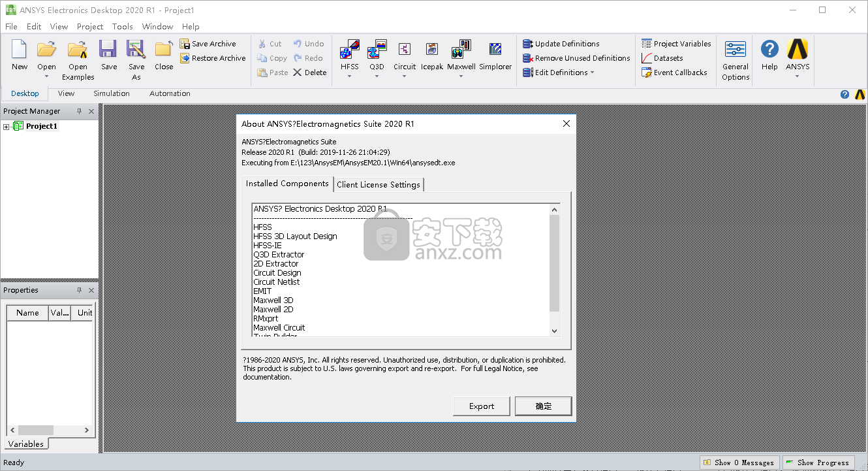868x471 pixels.
Task: Click the Cut command
Action: (270, 44)
